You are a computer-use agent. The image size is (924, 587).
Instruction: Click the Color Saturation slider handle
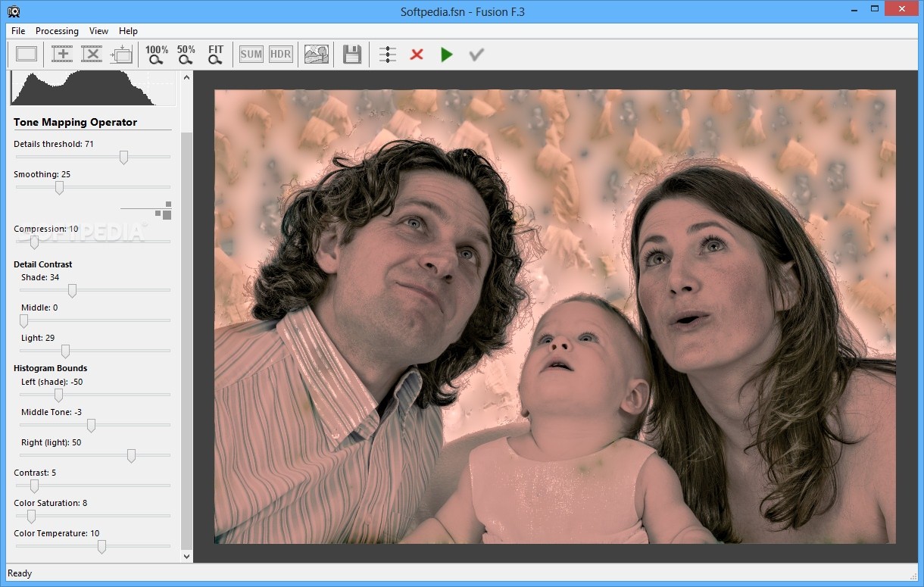(31, 516)
